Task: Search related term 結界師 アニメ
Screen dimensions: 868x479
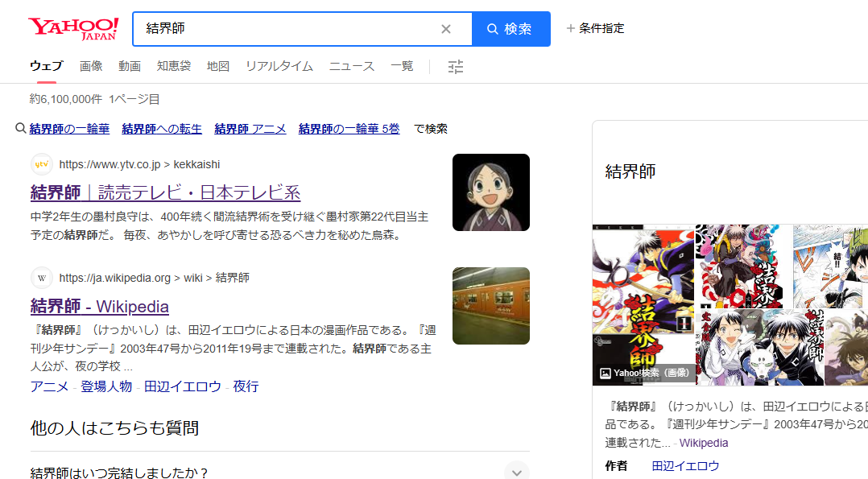Action: pos(250,129)
